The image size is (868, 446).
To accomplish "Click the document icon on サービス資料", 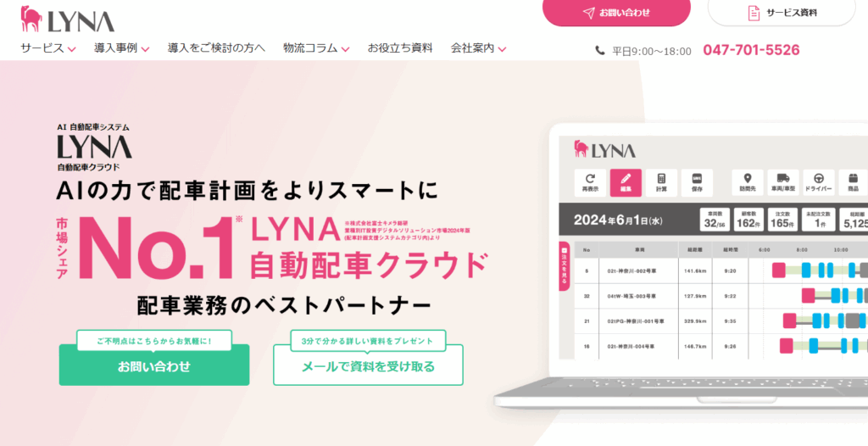I will pyautogui.click(x=754, y=13).
